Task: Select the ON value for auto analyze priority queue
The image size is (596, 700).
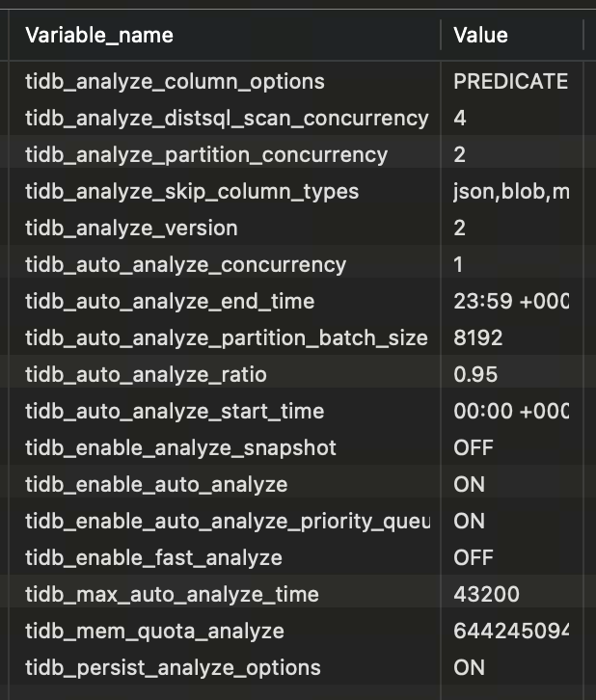Action: [469, 522]
